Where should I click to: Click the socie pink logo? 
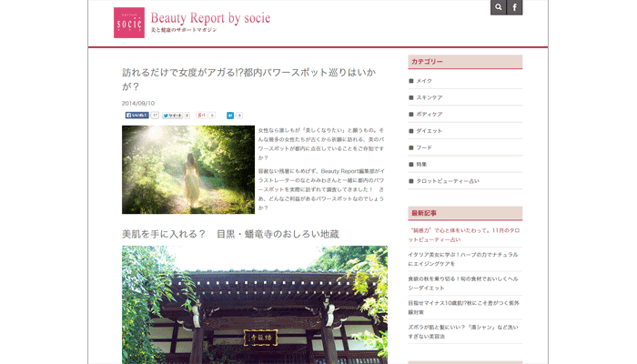coord(129,23)
